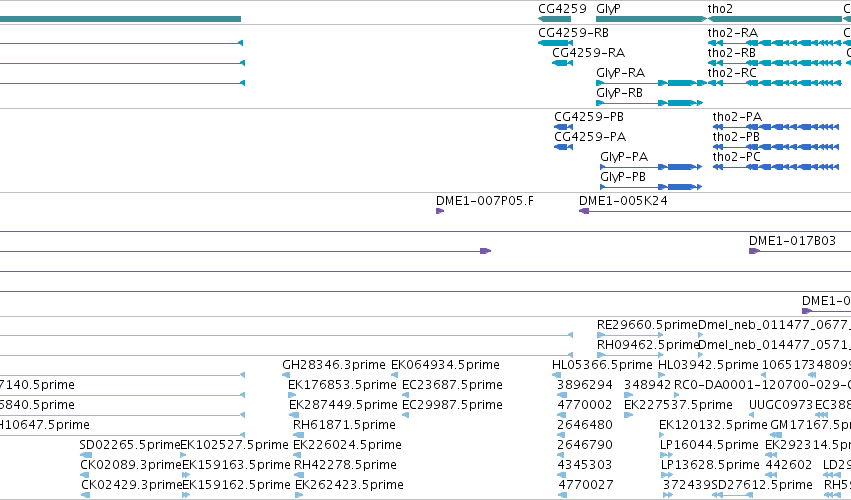Click the tho2-RB transcript label
Image resolution: width=851 pixels, height=500 pixels.
(x=732, y=53)
